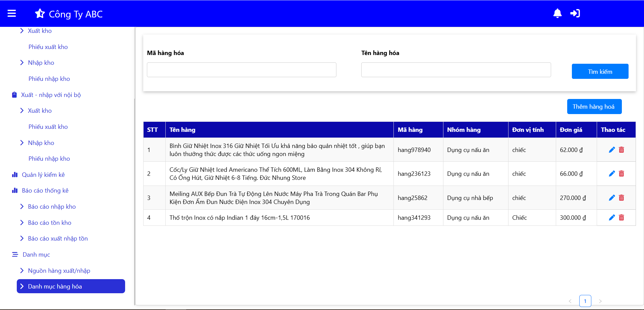Click Nhóm hàng column header
Image resolution: width=644 pixels, height=310 pixels.
(476, 130)
